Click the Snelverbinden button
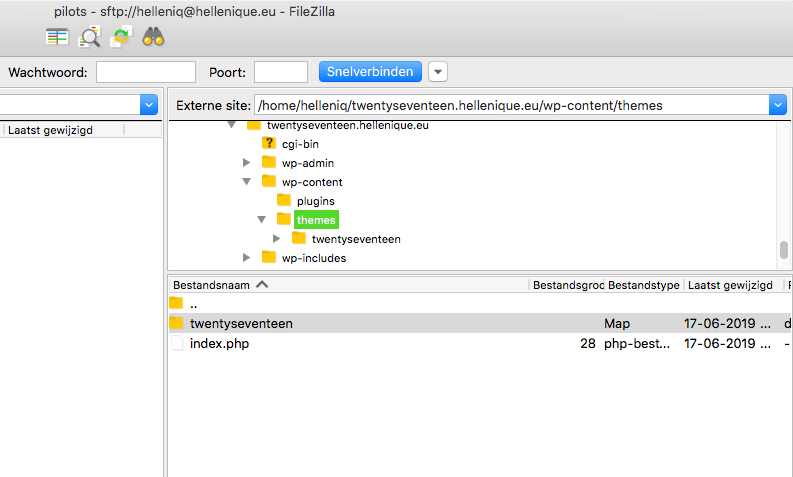Image resolution: width=793 pixels, height=477 pixels. (x=370, y=72)
